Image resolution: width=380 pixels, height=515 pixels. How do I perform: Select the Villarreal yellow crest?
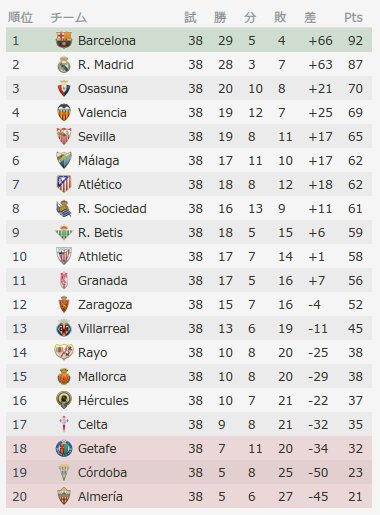coord(64,328)
